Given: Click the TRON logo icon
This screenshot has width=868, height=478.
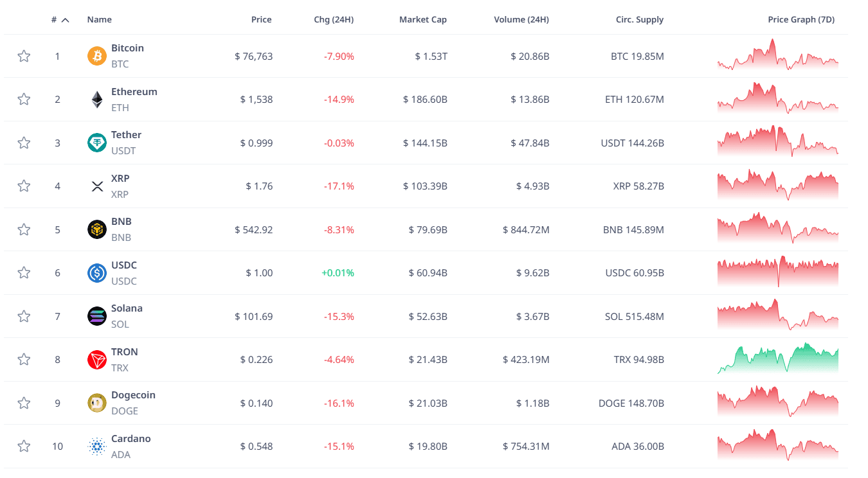Looking at the screenshot, I should tap(97, 360).
